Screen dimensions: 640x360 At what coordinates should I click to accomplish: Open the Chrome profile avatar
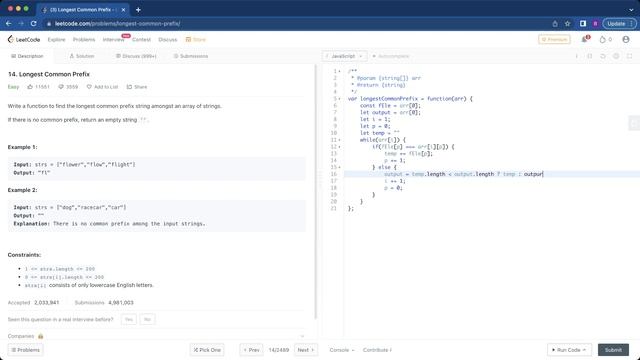(x=595, y=24)
